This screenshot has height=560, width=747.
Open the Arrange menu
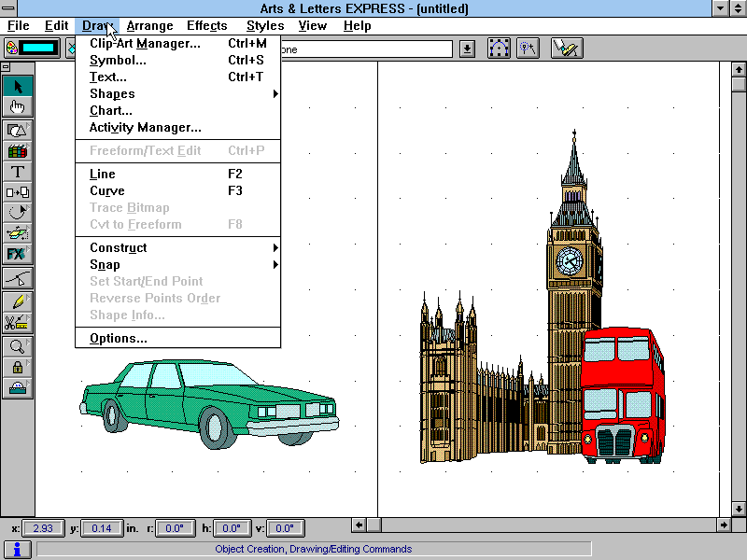(x=149, y=26)
